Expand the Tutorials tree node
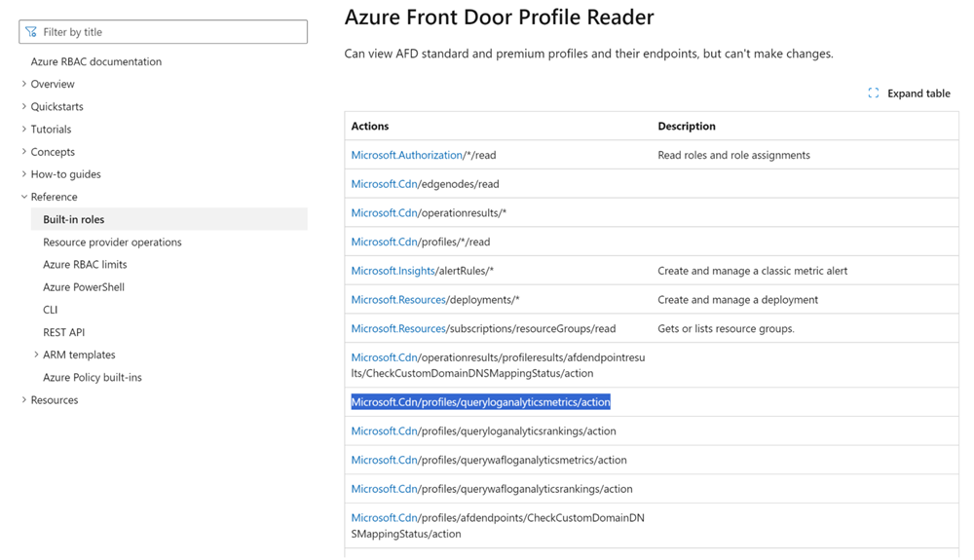Viewport: 974px width, 560px height. 24,129
